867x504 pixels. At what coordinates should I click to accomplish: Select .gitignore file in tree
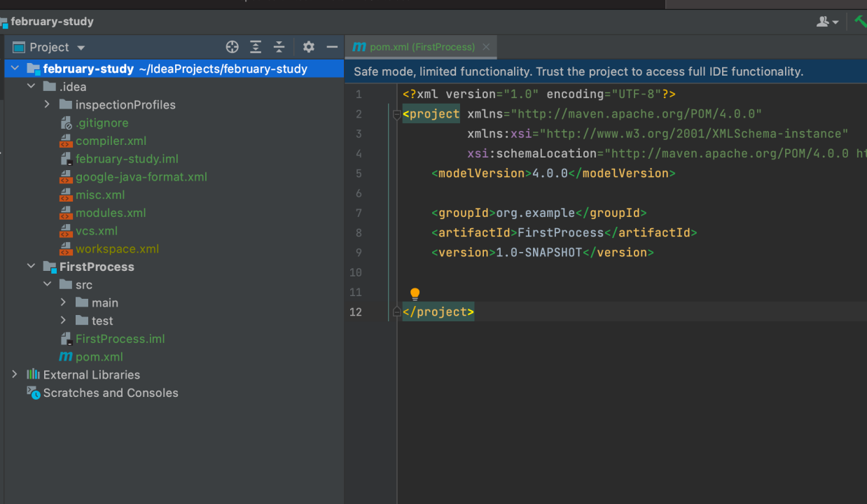click(x=102, y=122)
